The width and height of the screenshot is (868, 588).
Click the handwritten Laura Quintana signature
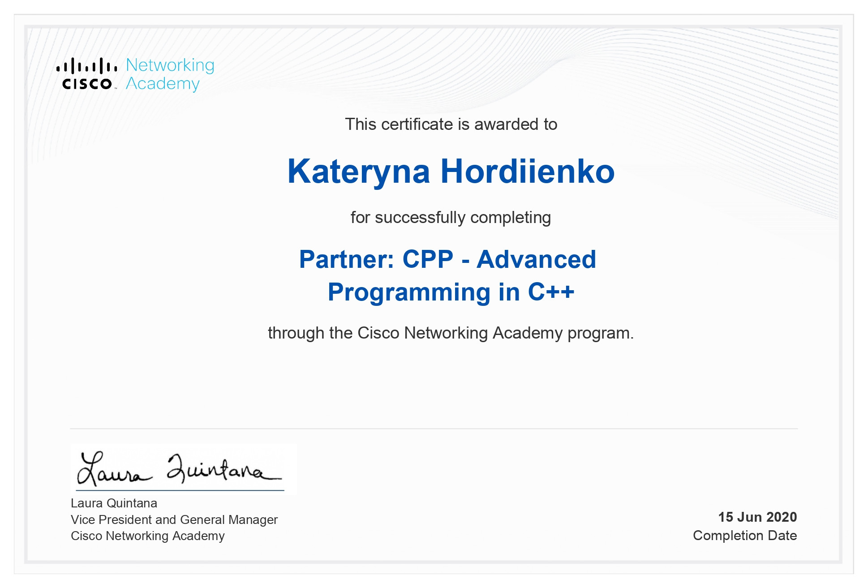180,469
